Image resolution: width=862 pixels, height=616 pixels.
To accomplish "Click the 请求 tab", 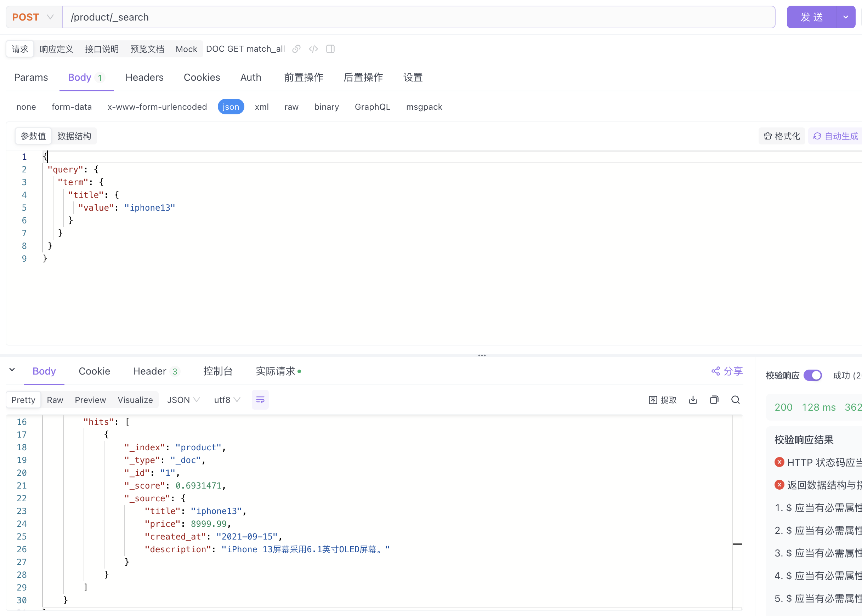I will tap(20, 49).
